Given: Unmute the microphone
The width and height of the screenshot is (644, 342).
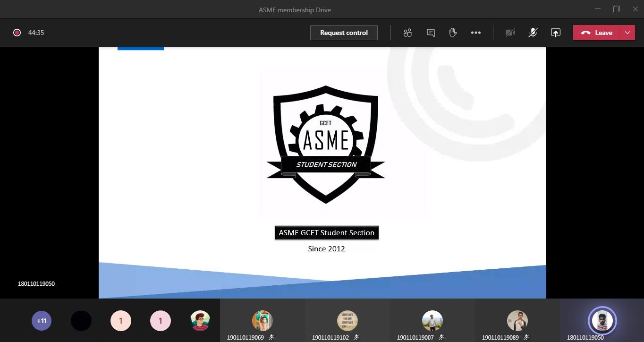Looking at the screenshot, I should pos(533,33).
